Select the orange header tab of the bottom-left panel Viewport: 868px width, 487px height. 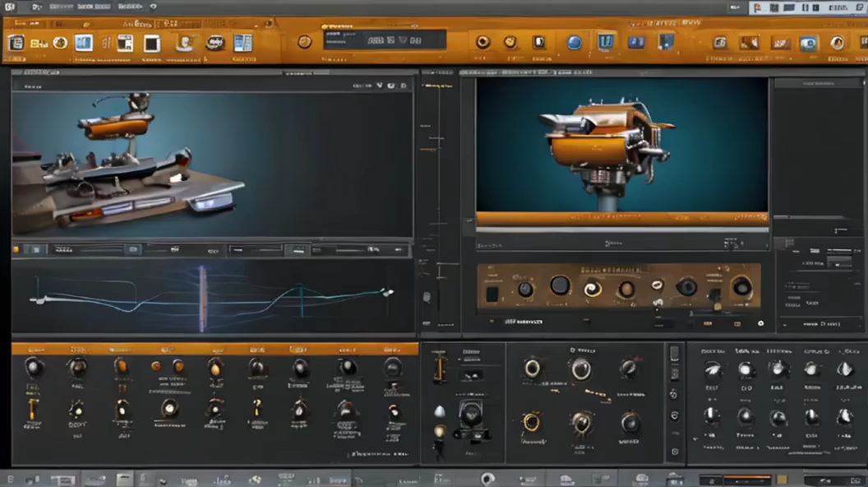215,349
